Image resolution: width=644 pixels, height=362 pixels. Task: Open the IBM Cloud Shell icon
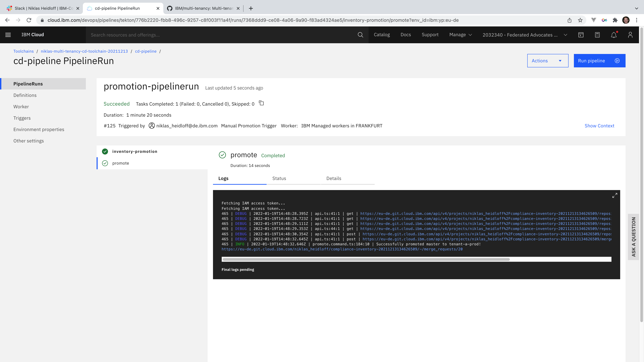point(581,35)
